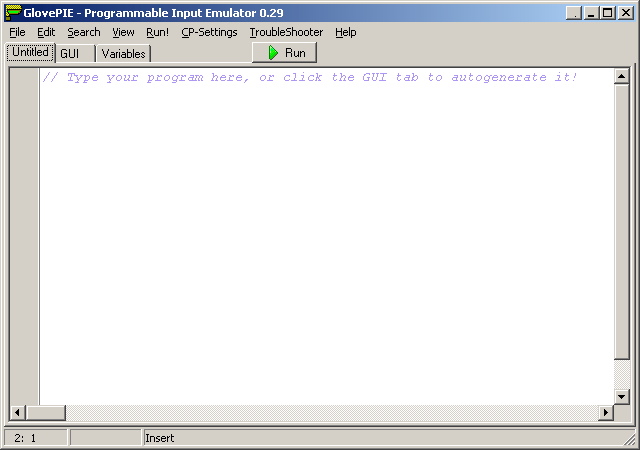Click the comment line in the editor
Image resolution: width=640 pixels, height=450 pixels.
pos(309,77)
